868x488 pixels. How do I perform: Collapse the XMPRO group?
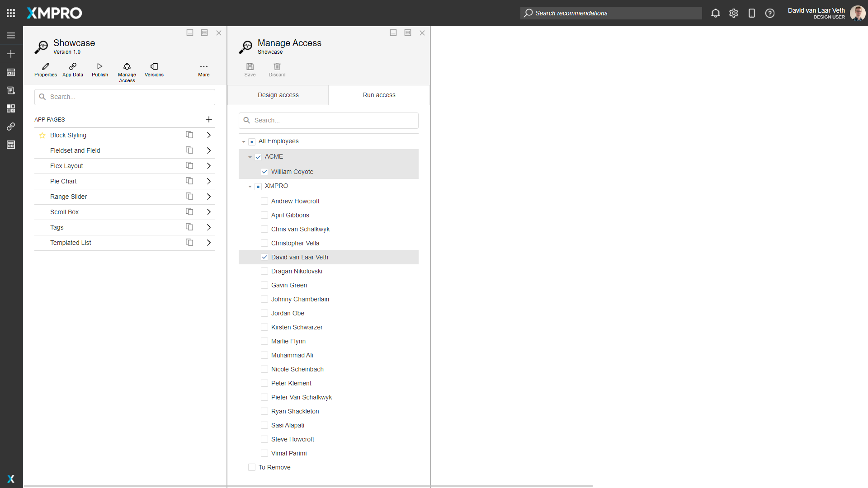coord(250,187)
